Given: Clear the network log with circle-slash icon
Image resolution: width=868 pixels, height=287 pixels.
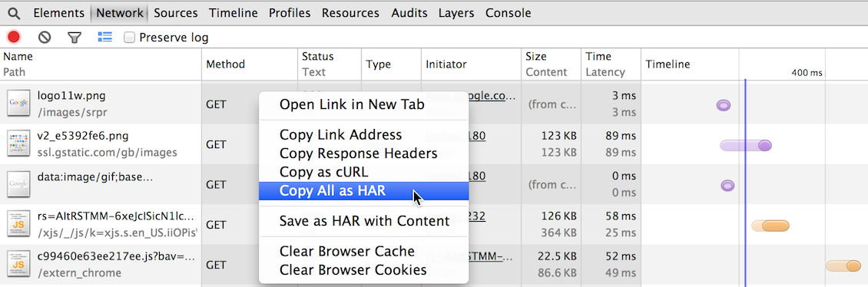Looking at the screenshot, I should click(x=45, y=37).
